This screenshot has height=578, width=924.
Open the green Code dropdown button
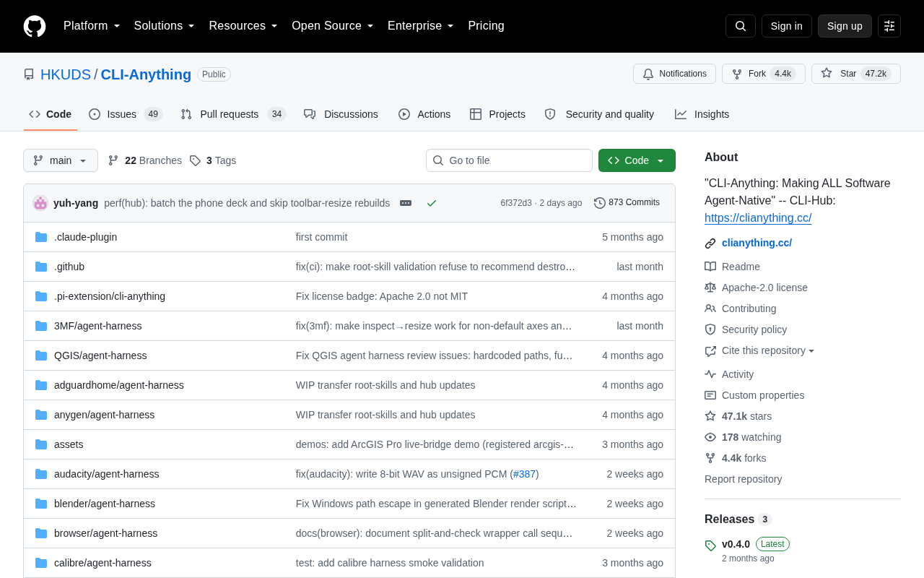click(637, 160)
